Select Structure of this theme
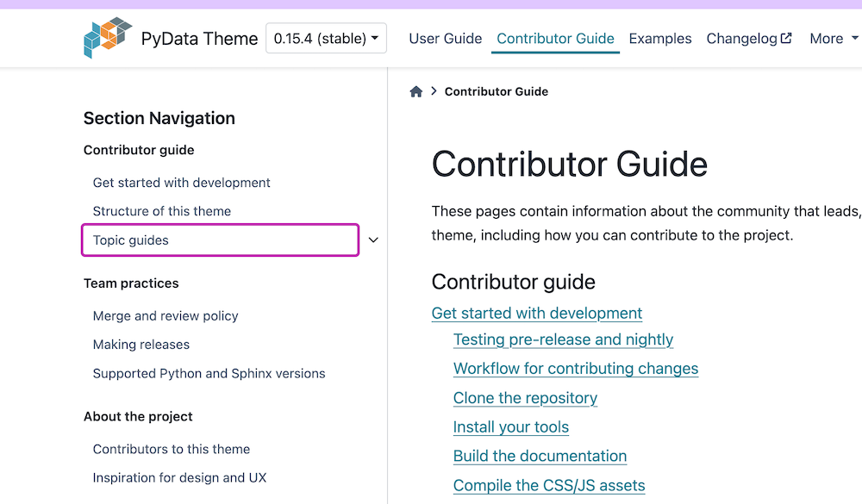 coord(162,211)
